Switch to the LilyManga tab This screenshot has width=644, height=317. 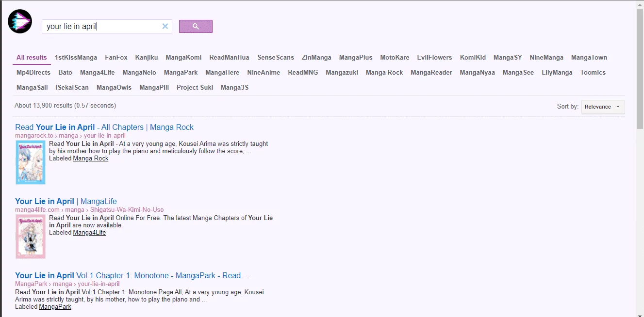(x=557, y=72)
